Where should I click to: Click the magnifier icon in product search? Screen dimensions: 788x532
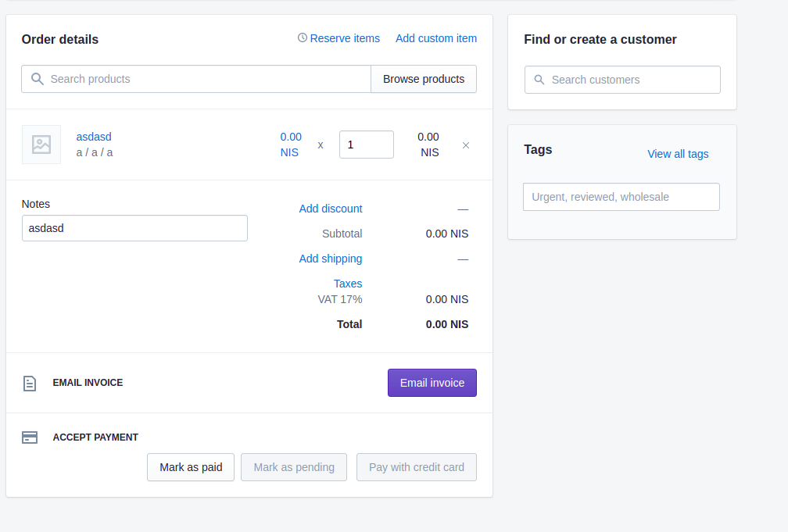click(x=38, y=79)
